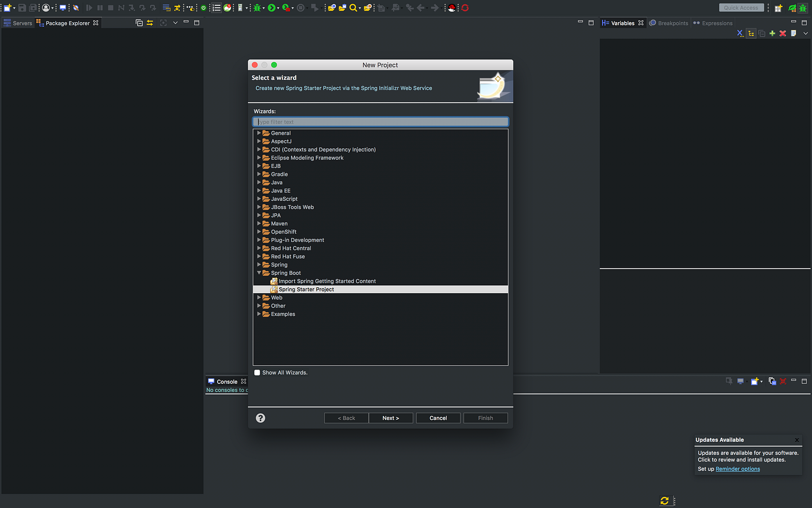The image size is (812, 508).
Task: Collapse the Spring Boot folder
Action: (x=259, y=273)
